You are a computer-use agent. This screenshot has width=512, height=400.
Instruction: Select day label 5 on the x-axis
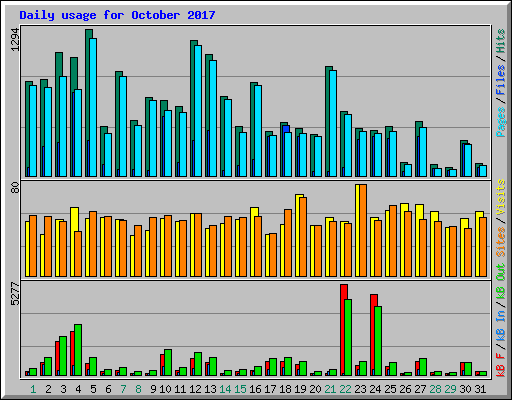(x=93, y=389)
